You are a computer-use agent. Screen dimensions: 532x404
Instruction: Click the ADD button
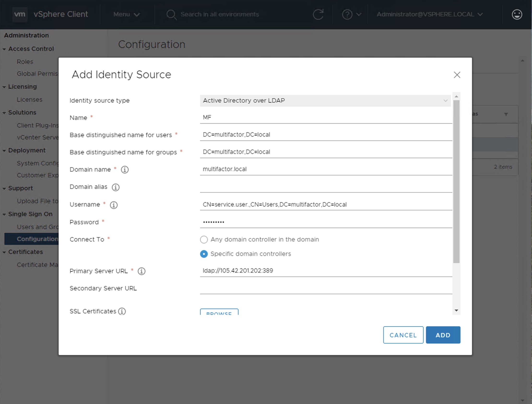coord(443,335)
